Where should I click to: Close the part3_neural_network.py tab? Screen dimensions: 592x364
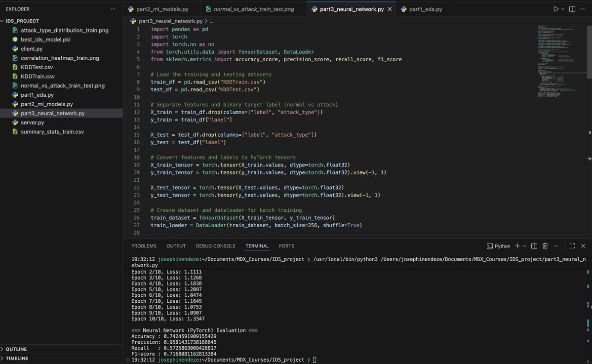pyautogui.click(x=390, y=9)
